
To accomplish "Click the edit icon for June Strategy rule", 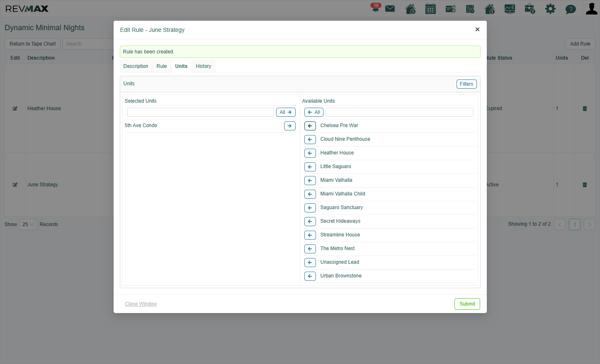I will (x=15, y=185).
